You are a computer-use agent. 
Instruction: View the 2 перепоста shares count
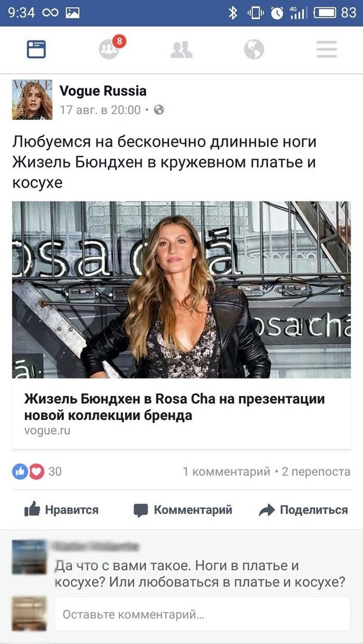[316, 472]
